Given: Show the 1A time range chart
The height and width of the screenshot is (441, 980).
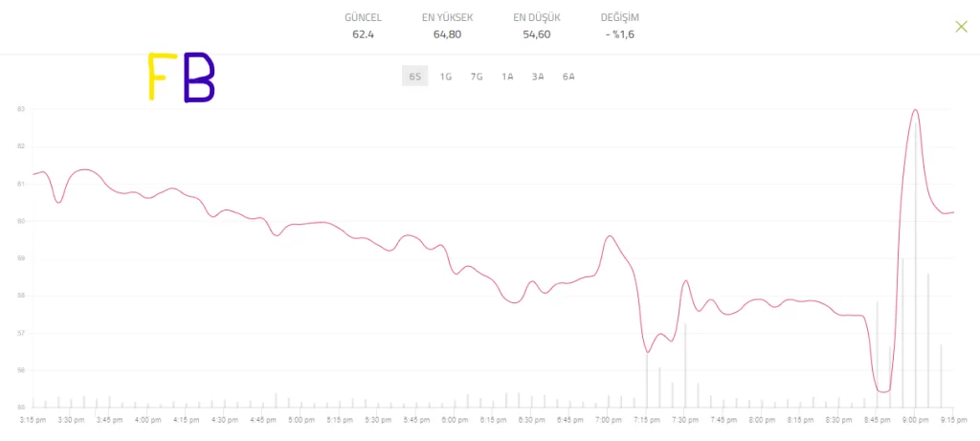Looking at the screenshot, I should coord(507,77).
